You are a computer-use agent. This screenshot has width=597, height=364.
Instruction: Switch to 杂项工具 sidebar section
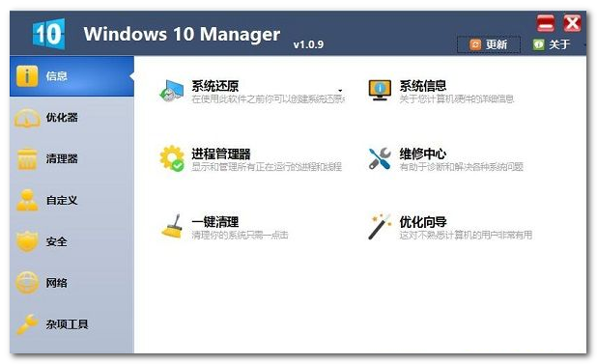[71, 324]
